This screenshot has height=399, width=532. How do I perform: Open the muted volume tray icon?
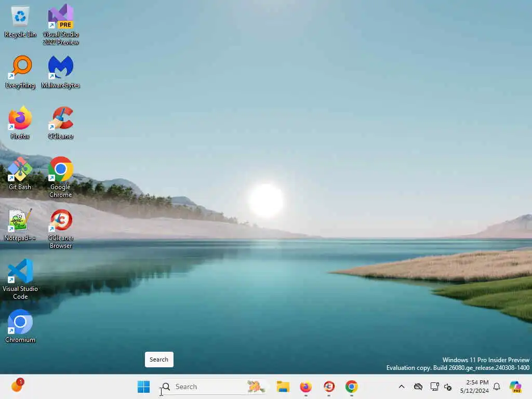[x=448, y=387]
